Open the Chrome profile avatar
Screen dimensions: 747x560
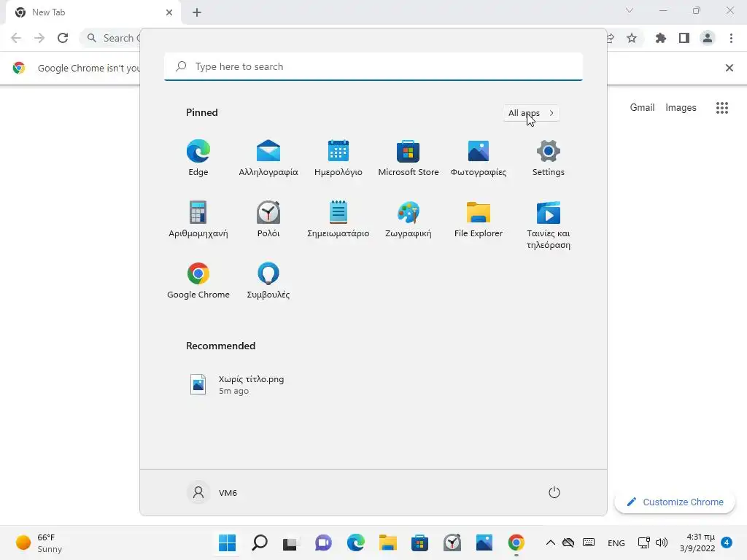pos(708,38)
